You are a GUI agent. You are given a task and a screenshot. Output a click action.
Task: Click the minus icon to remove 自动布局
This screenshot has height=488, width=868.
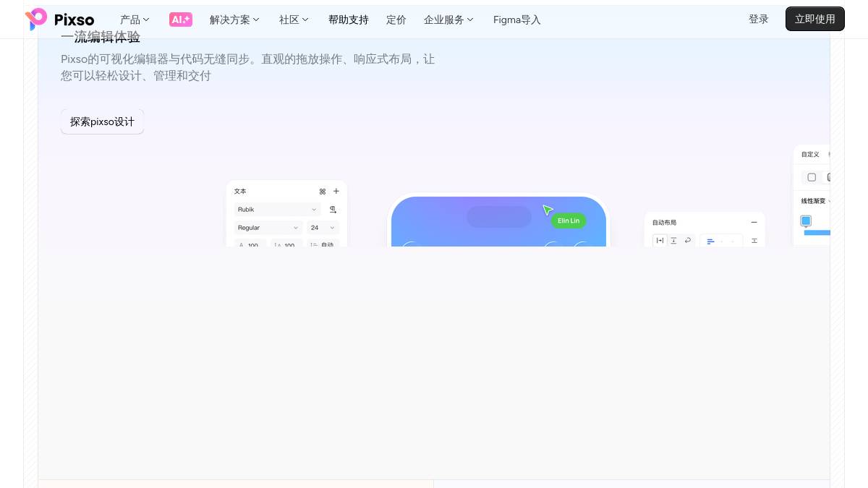coord(754,223)
